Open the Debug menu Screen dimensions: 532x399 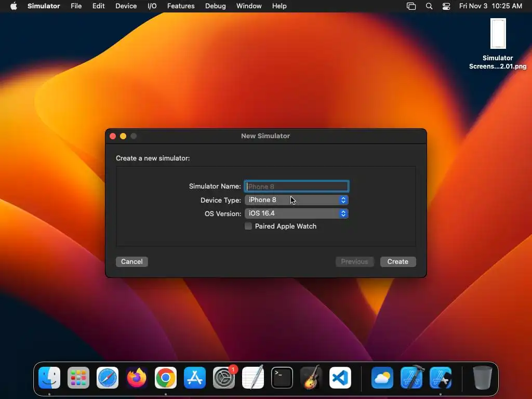pyautogui.click(x=216, y=6)
